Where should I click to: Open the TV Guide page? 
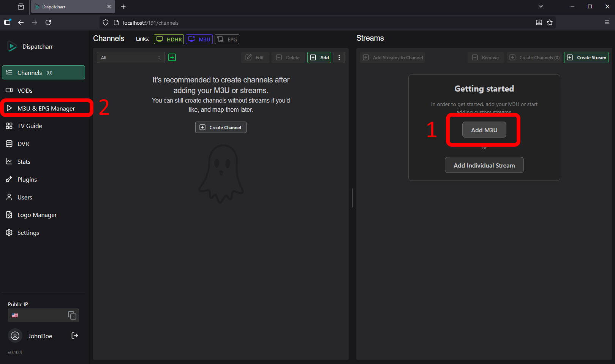tap(30, 126)
